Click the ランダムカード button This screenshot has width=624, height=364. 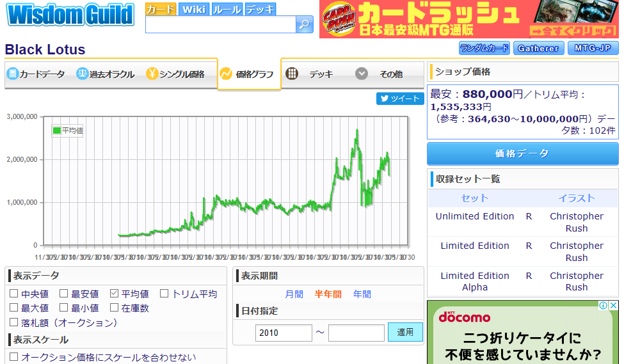pos(484,48)
